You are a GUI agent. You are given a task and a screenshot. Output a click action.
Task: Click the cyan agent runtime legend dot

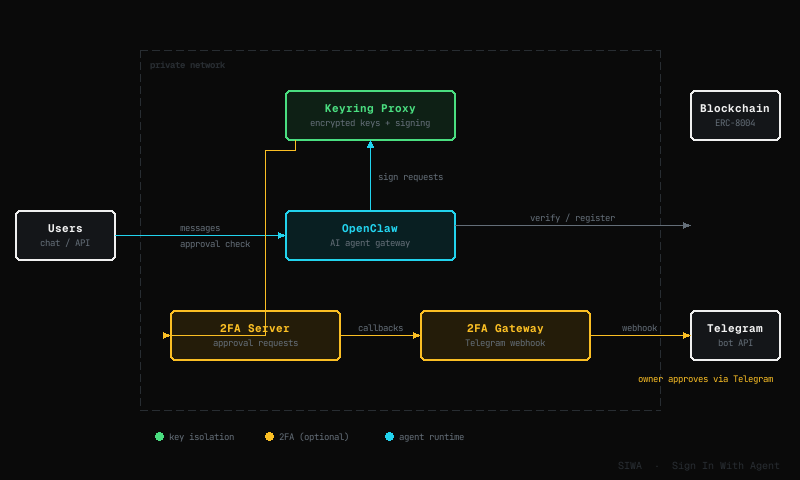point(389,436)
